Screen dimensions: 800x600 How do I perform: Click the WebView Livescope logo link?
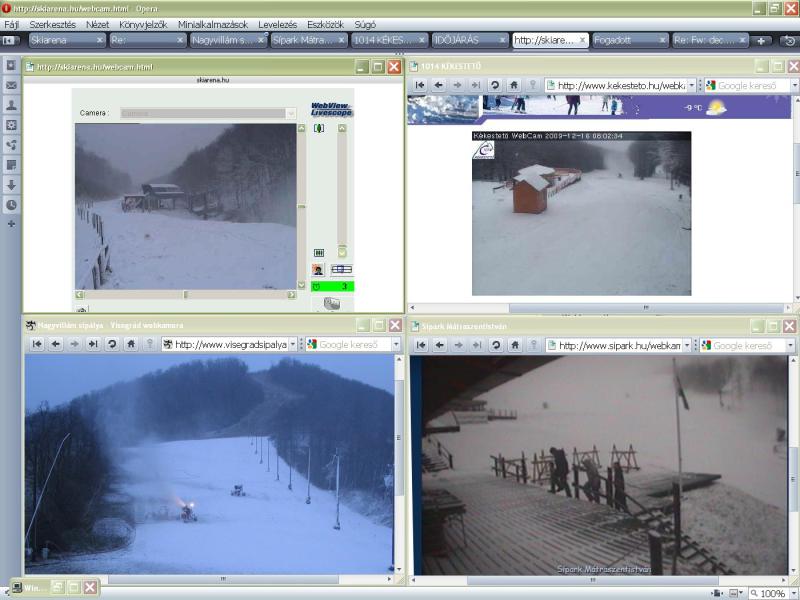(x=332, y=109)
